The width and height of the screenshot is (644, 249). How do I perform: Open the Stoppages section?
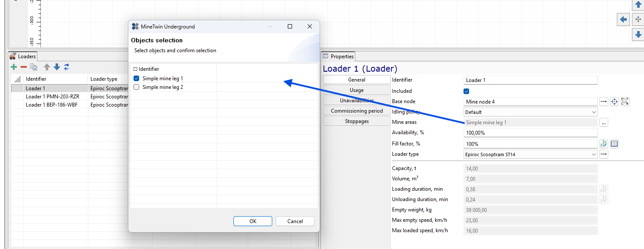[x=357, y=121]
